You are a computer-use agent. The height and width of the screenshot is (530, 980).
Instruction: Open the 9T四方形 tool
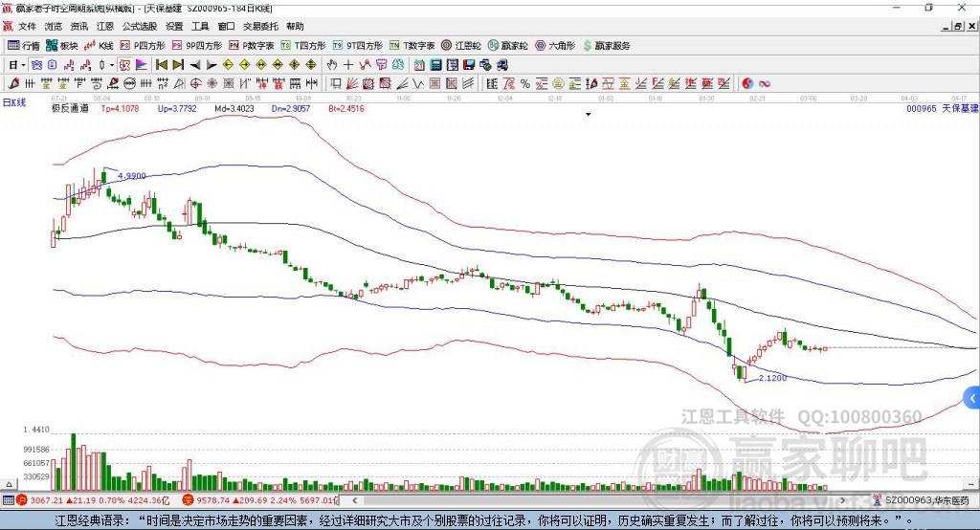[x=358, y=46]
